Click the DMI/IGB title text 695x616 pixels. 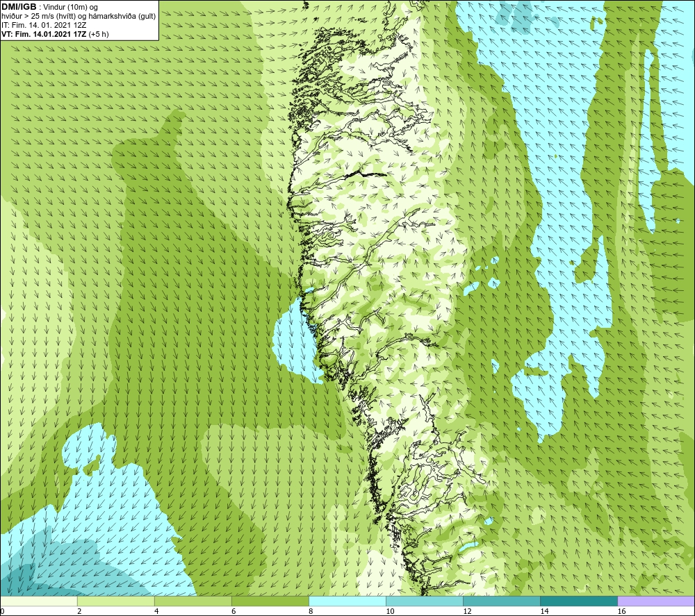[19, 7]
